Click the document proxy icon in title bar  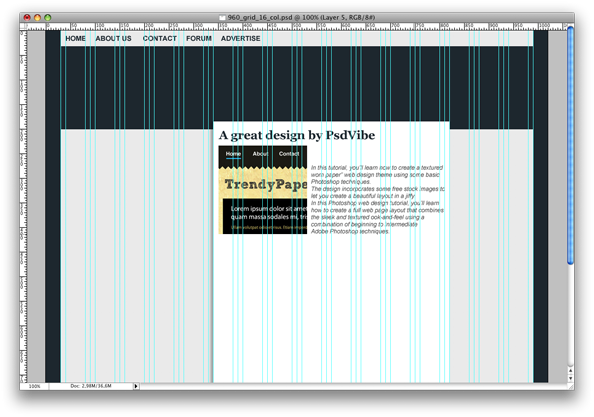tap(222, 17)
